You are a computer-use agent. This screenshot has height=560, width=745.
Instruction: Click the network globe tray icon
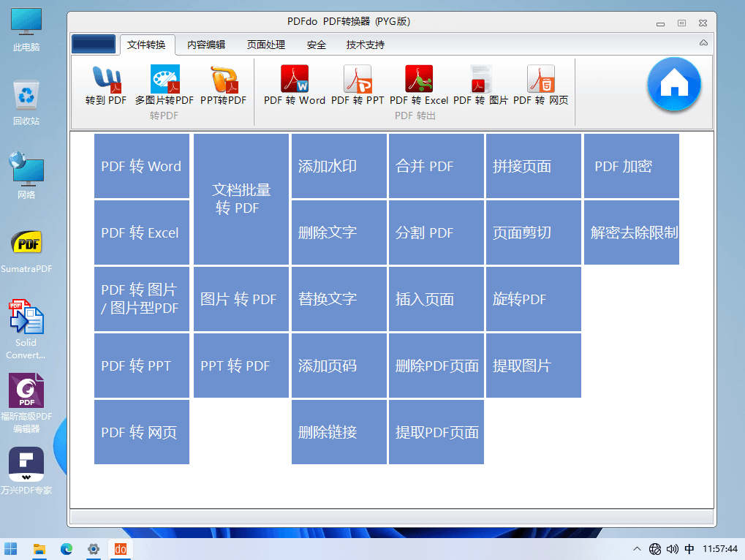click(x=655, y=549)
